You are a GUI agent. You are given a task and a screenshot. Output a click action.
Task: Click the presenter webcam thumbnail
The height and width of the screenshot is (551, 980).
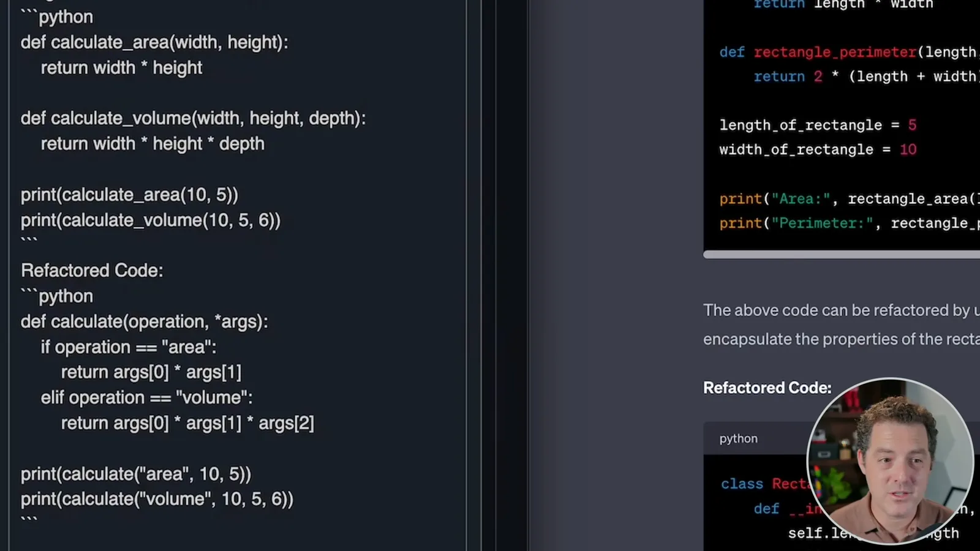click(x=890, y=460)
